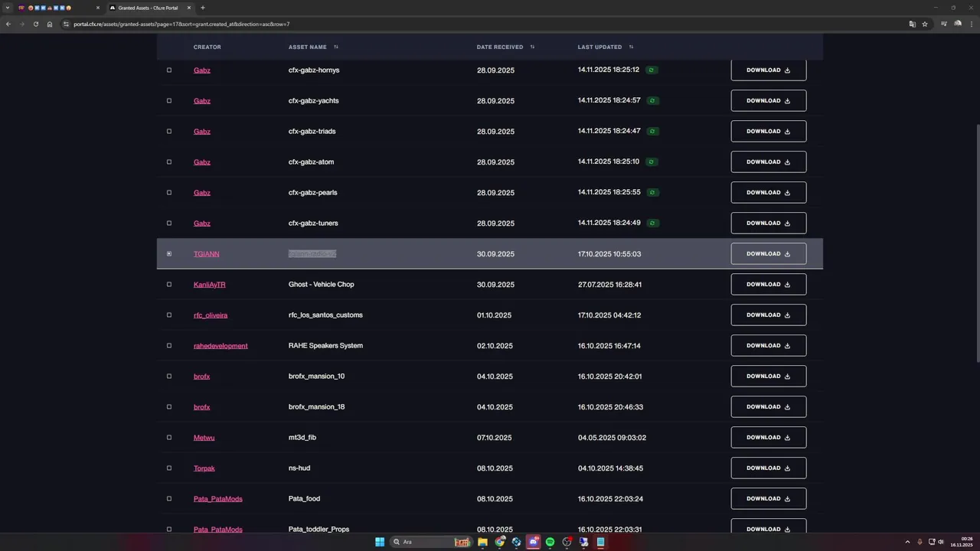Close the Granted Assets browser tab
This screenshot has height=551, width=980.
pyautogui.click(x=189, y=8)
